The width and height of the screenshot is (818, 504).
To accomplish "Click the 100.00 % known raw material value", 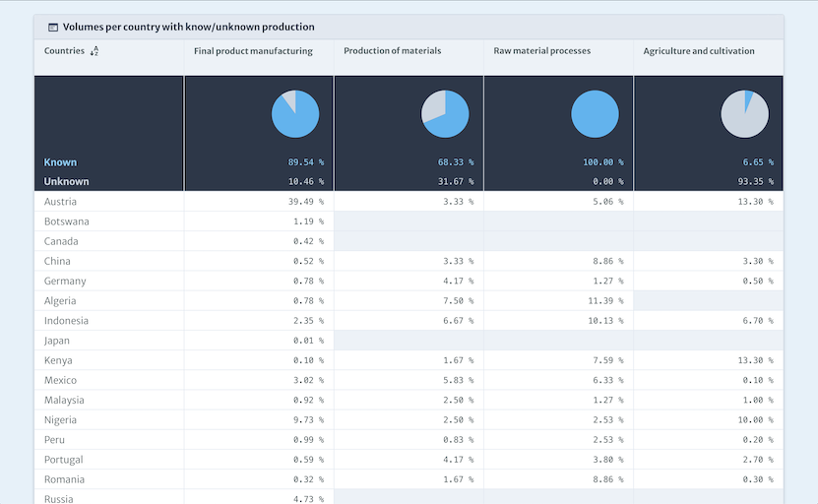I will [602, 162].
